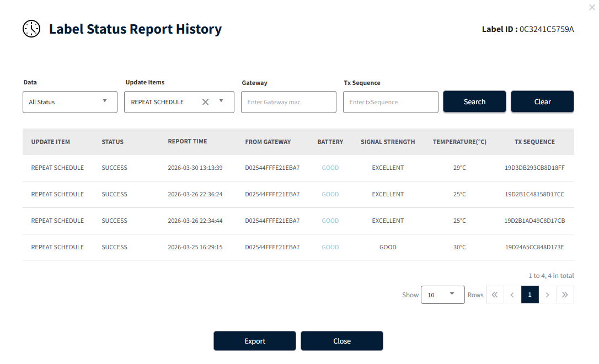
Task: Open the Show rows count dropdown
Action: 443,295
